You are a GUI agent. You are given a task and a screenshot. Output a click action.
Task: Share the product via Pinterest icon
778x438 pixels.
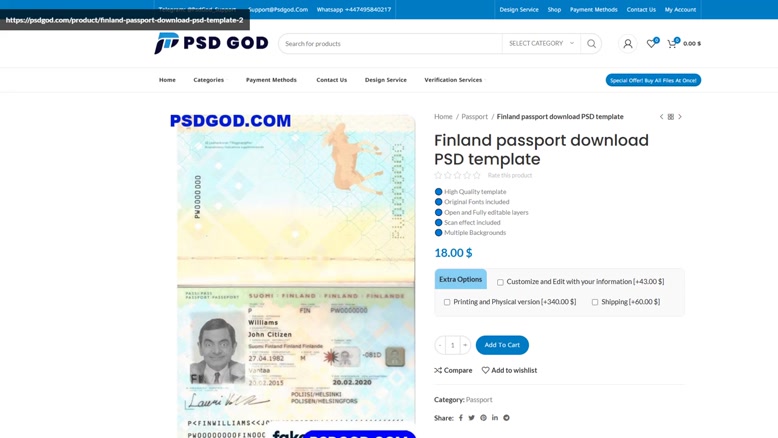coord(483,418)
